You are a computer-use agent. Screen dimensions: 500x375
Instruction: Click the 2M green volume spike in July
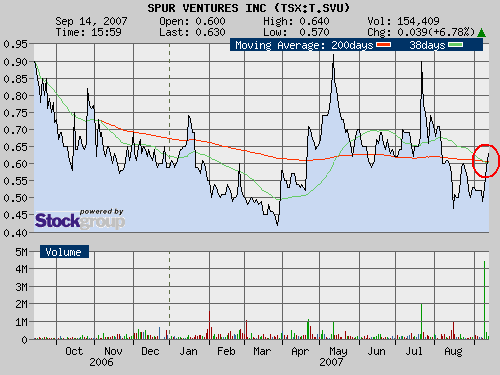[421, 321]
